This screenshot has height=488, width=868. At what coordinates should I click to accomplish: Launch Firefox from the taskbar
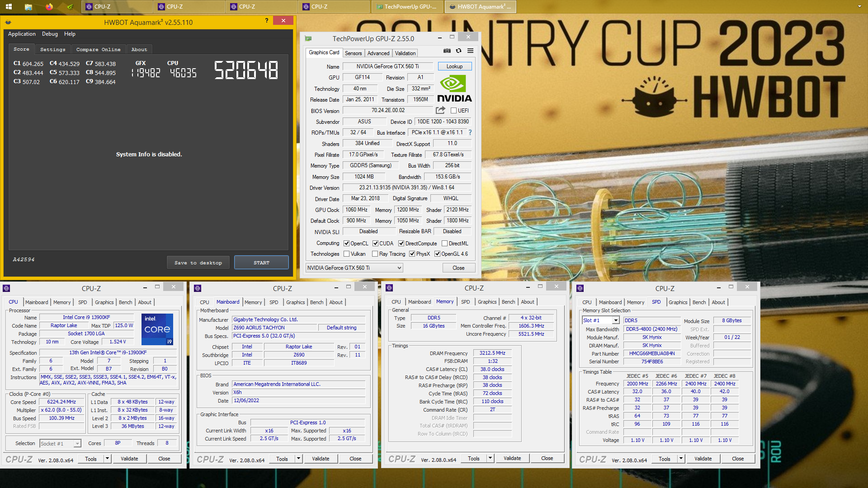click(49, 6)
